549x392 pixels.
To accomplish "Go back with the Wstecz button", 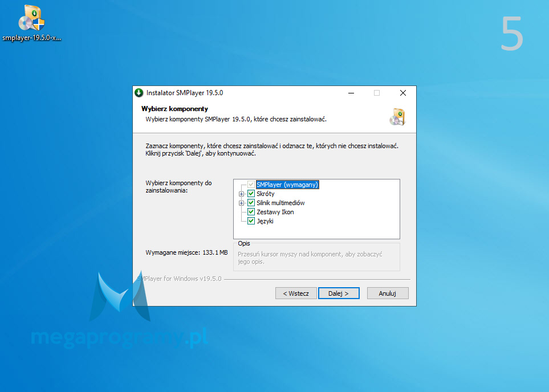I will 296,293.
